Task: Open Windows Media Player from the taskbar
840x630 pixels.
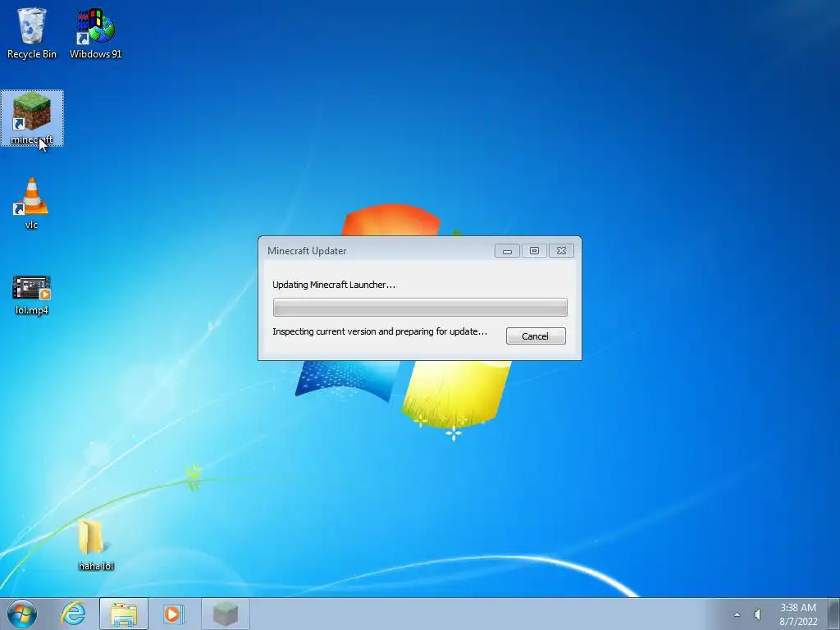Action: click(x=173, y=614)
